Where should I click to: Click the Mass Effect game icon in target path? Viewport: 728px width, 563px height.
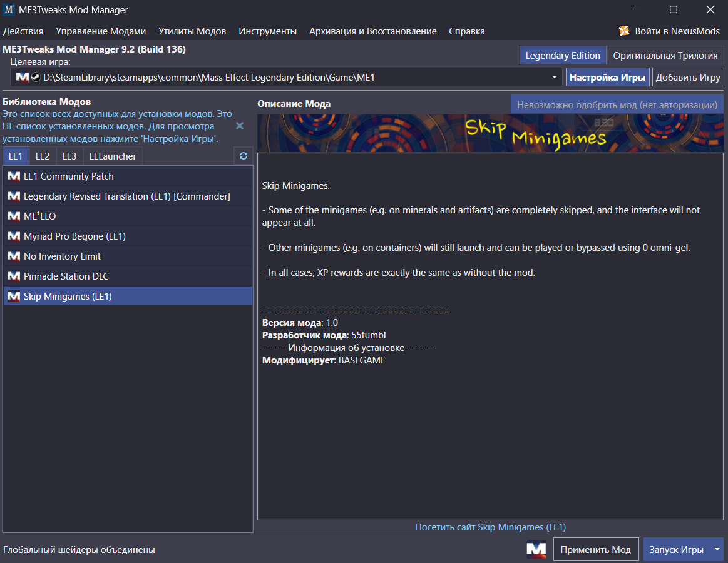coord(23,77)
